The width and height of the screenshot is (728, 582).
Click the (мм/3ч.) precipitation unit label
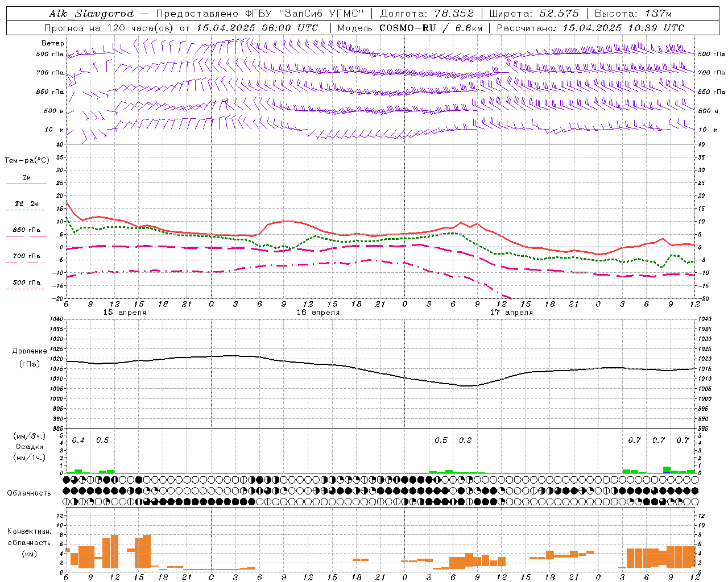pyautogui.click(x=30, y=436)
